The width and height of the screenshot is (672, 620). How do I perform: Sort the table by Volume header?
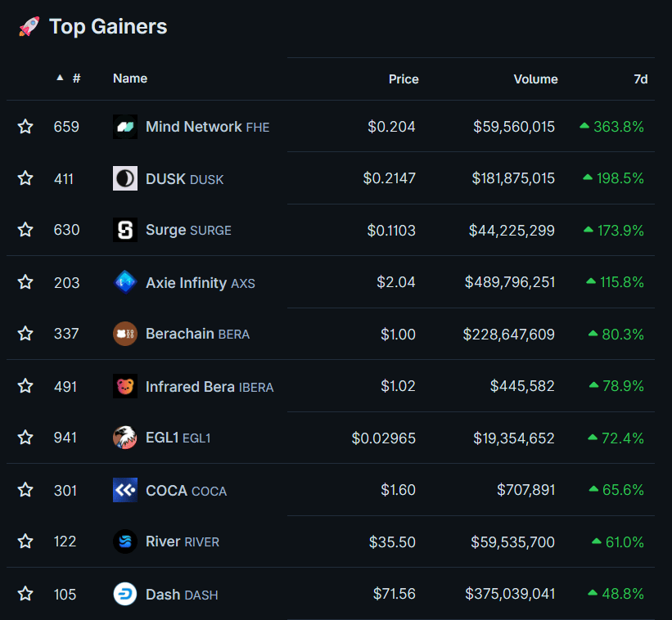[x=535, y=79]
